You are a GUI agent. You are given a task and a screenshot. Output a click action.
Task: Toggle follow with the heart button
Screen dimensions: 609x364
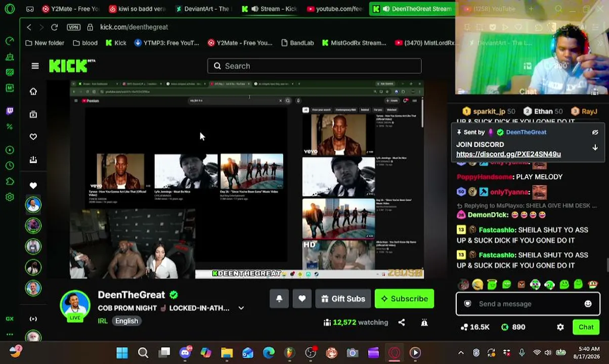tap(302, 299)
